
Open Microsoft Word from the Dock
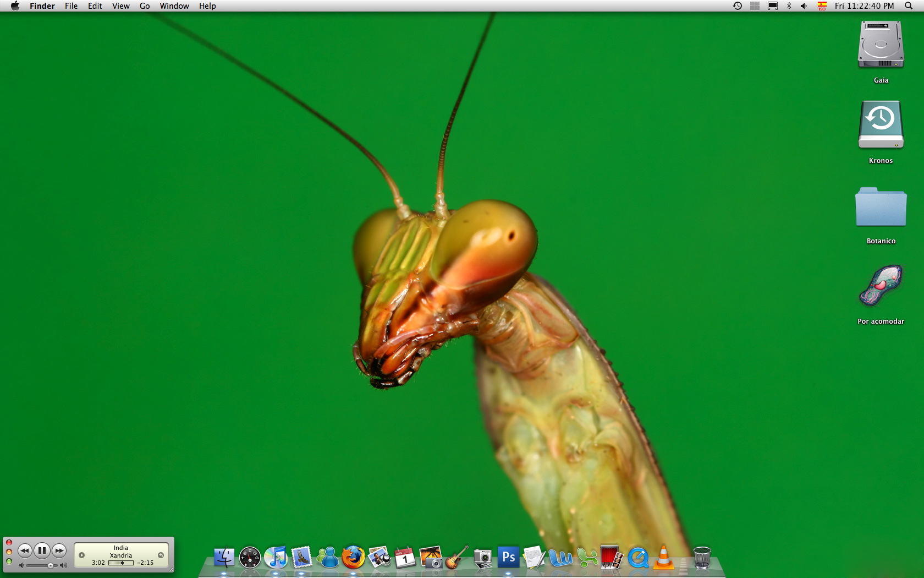coord(562,557)
